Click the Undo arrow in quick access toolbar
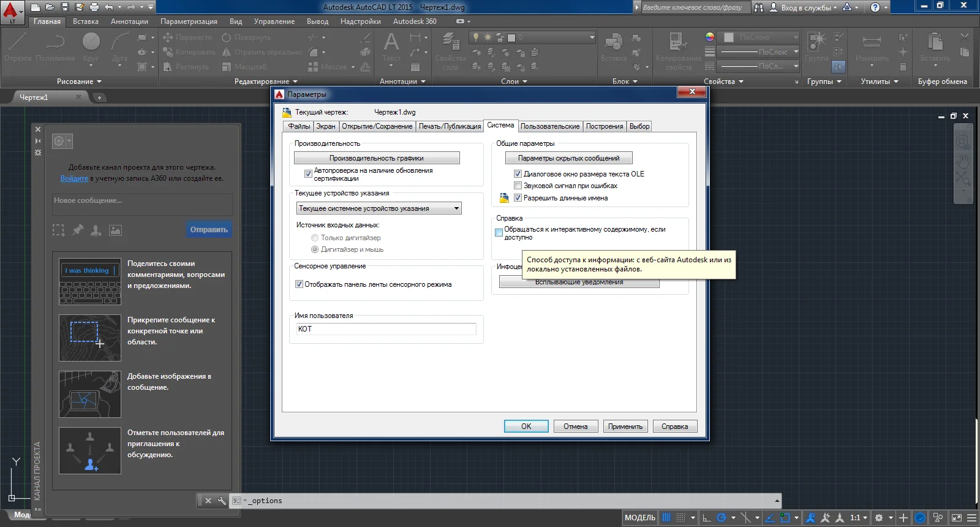The height and width of the screenshot is (527, 980). tap(109, 7)
